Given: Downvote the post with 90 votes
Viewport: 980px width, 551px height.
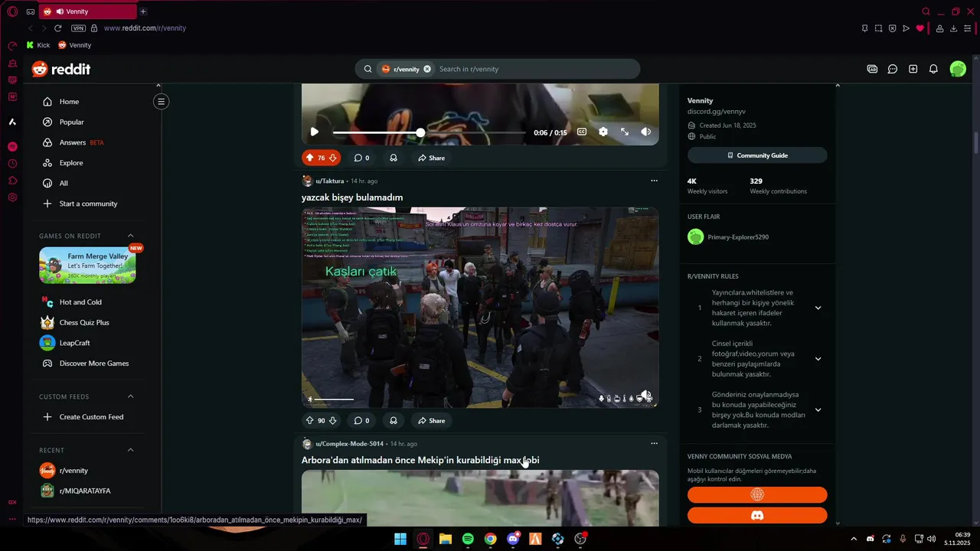Looking at the screenshot, I should point(332,420).
